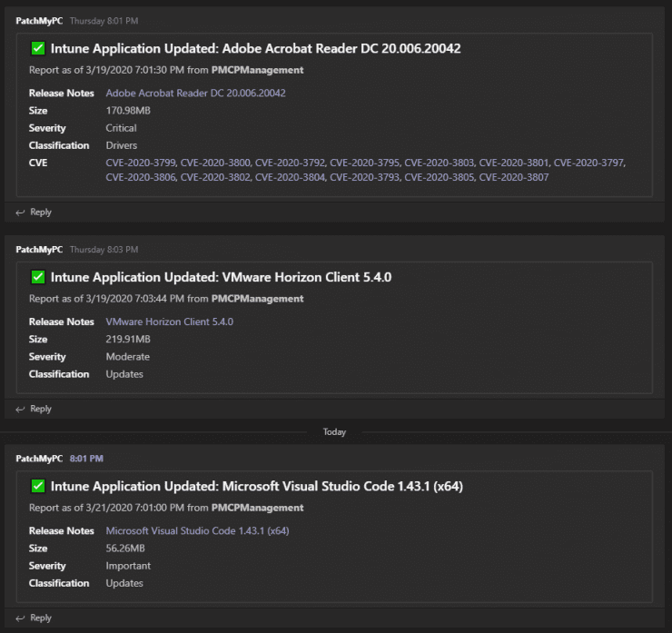Click the 219.91MB size value
This screenshot has height=633, width=672.
click(128, 340)
